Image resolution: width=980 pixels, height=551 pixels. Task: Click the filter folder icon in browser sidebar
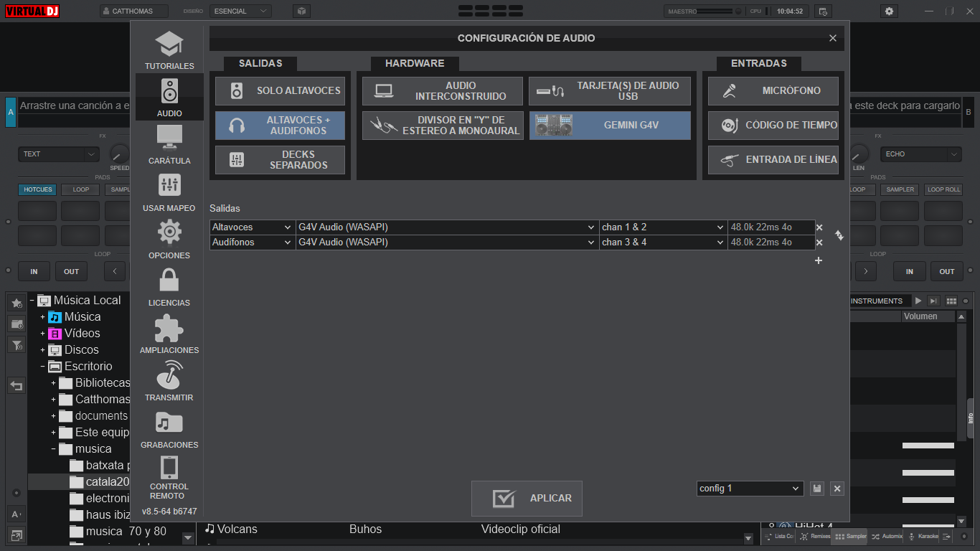(17, 345)
